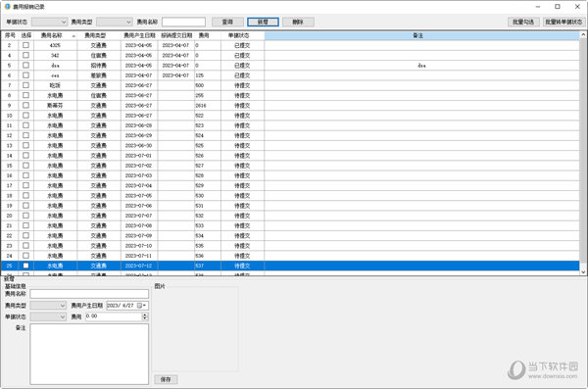This screenshot has width=588, height=389.
Task: Open the 单据状态 filter dropdown in the top toolbar
Action: tap(50, 22)
